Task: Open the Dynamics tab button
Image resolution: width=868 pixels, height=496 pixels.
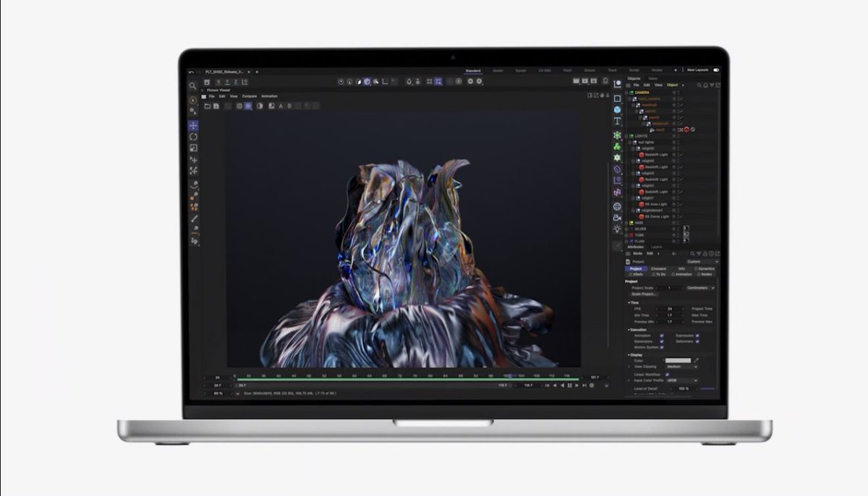Action: coord(705,268)
